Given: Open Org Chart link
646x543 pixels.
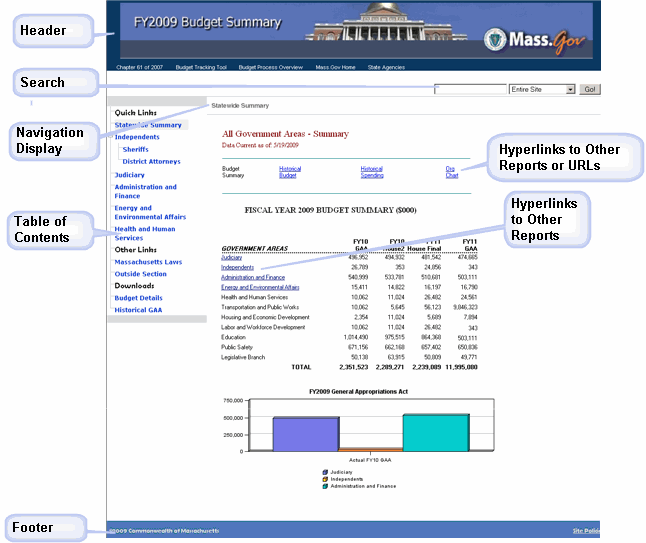Looking at the screenshot, I should [x=452, y=172].
